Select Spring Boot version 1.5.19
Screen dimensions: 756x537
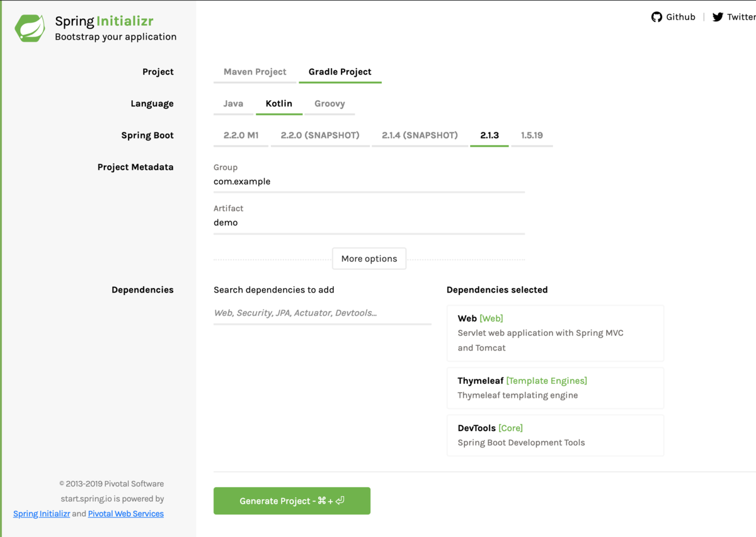(x=532, y=135)
